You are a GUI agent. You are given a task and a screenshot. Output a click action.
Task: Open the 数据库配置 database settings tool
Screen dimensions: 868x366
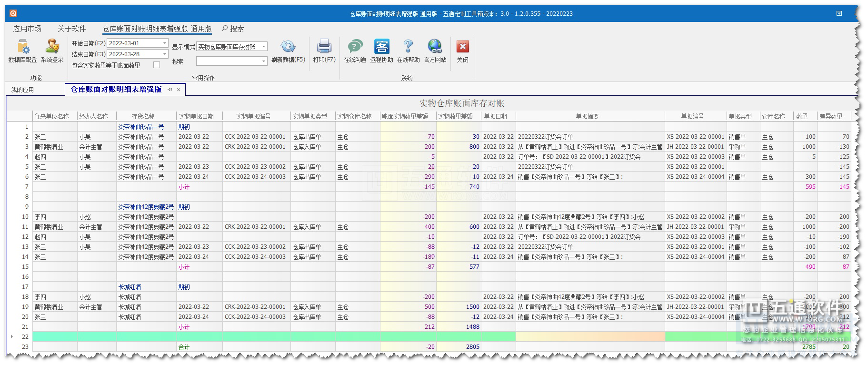click(x=22, y=51)
